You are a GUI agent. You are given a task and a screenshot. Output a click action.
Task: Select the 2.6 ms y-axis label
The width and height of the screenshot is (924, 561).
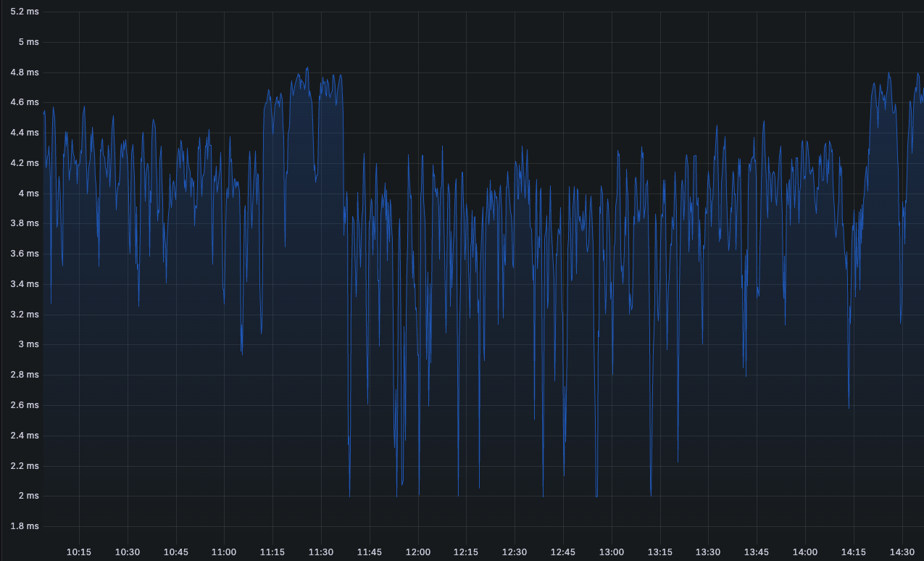pos(25,405)
